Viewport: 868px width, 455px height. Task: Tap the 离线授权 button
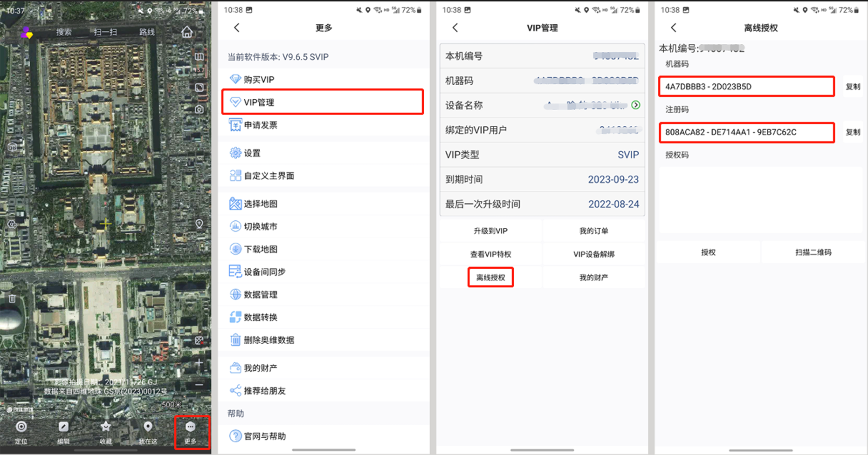[490, 278]
